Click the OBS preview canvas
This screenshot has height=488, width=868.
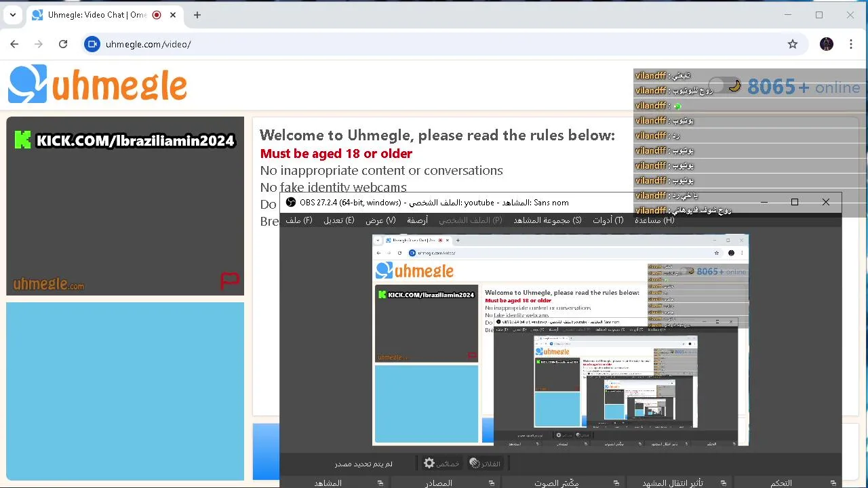(560, 340)
